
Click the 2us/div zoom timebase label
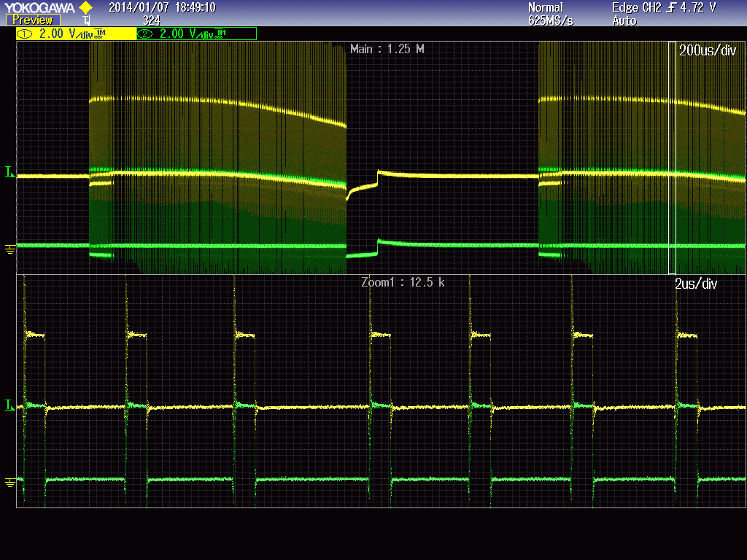click(696, 284)
